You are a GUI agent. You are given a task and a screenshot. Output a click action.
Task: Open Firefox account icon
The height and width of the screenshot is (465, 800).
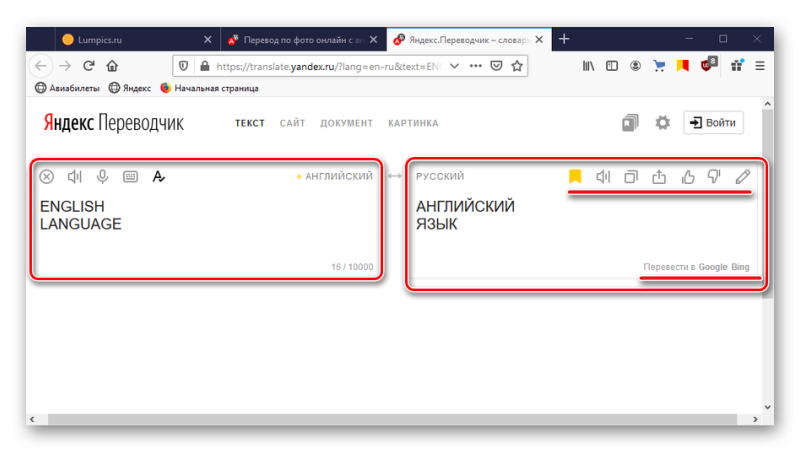click(635, 66)
